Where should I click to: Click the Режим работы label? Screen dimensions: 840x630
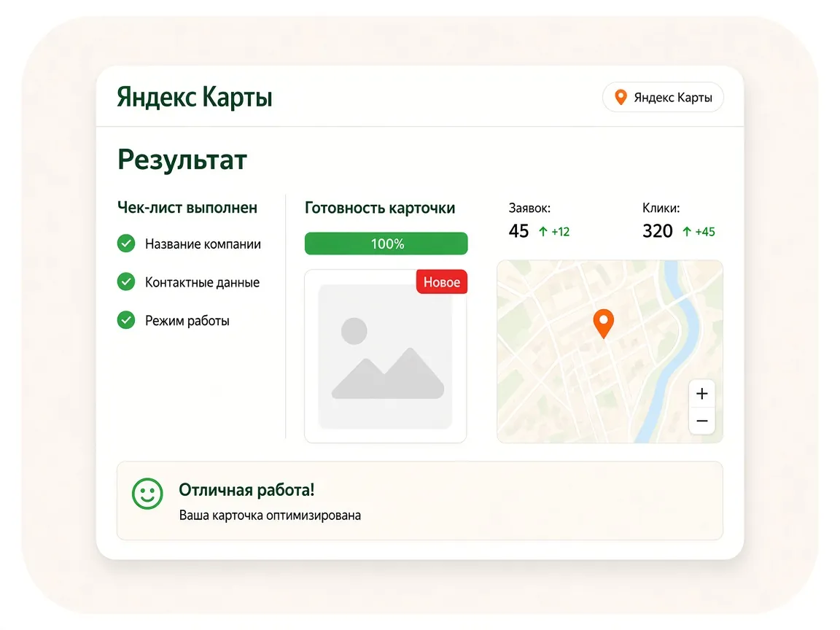point(187,321)
